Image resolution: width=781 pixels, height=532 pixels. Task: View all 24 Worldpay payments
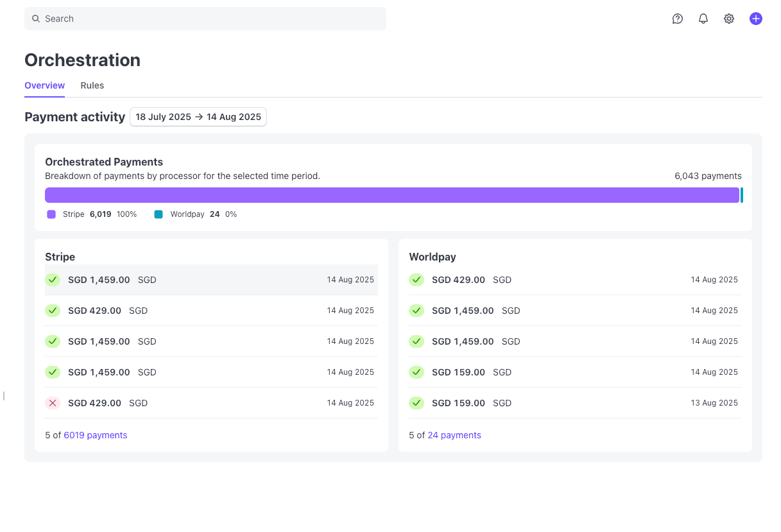point(454,435)
